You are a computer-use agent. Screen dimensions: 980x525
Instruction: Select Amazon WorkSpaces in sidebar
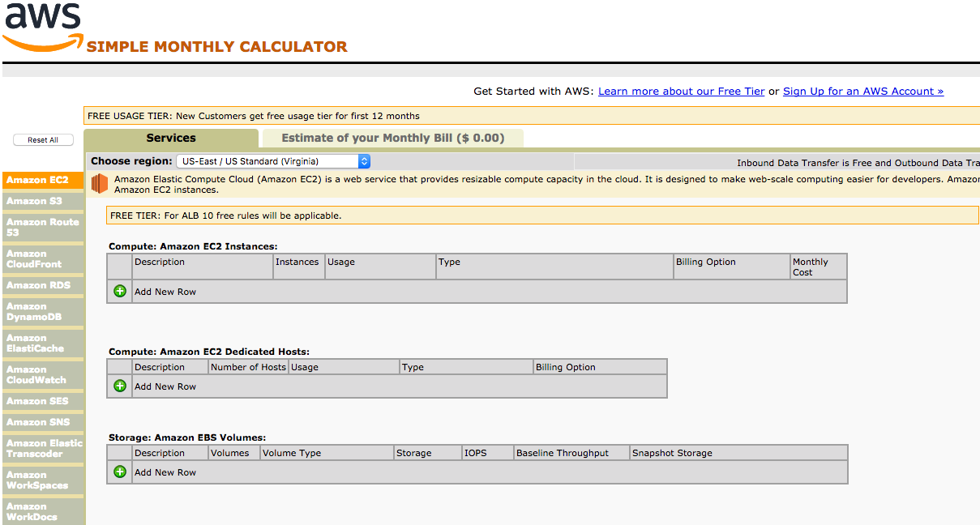pos(42,480)
